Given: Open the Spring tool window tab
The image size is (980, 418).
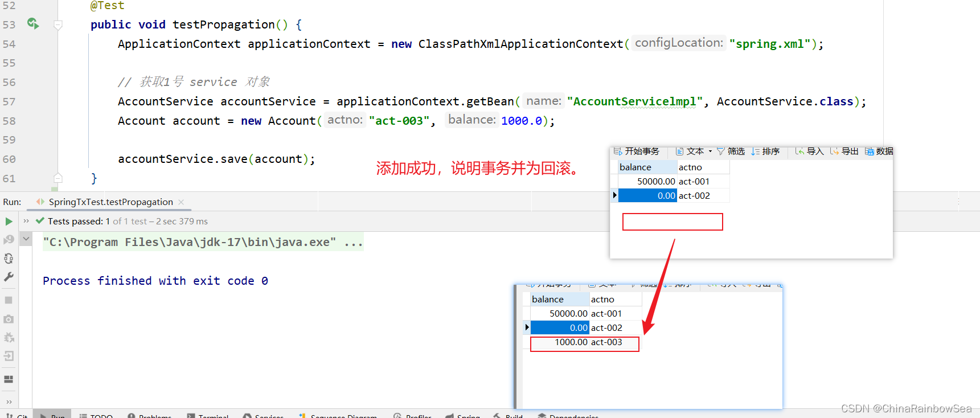Looking at the screenshot, I should click(462, 415).
